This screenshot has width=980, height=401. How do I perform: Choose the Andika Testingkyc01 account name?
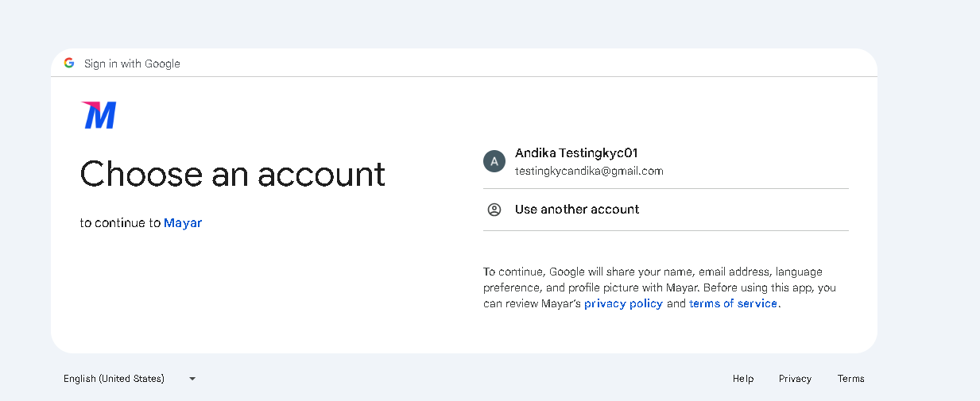point(577,152)
